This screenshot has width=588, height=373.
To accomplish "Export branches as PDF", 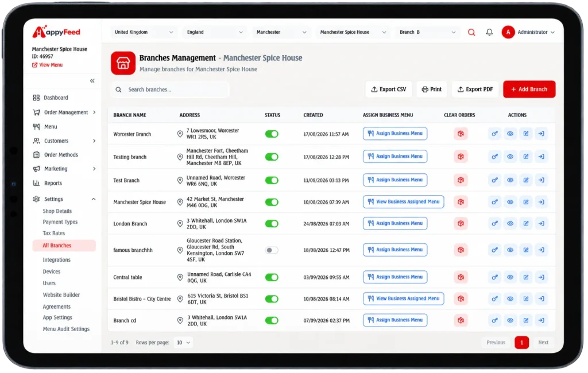I will (475, 89).
